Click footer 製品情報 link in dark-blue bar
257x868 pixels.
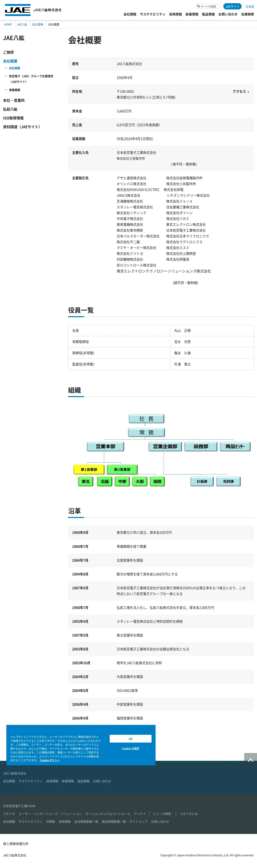coord(83,781)
